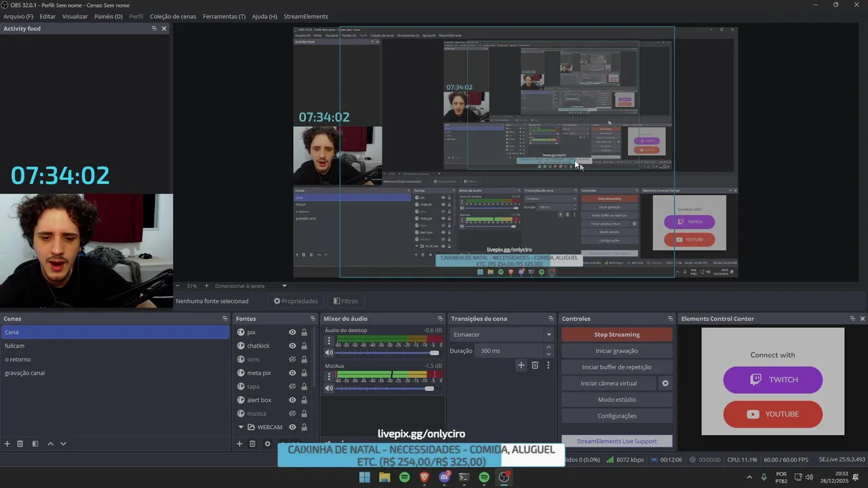Open the Visualizar menu
Screen dimensions: 868x488
click(x=75, y=16)
